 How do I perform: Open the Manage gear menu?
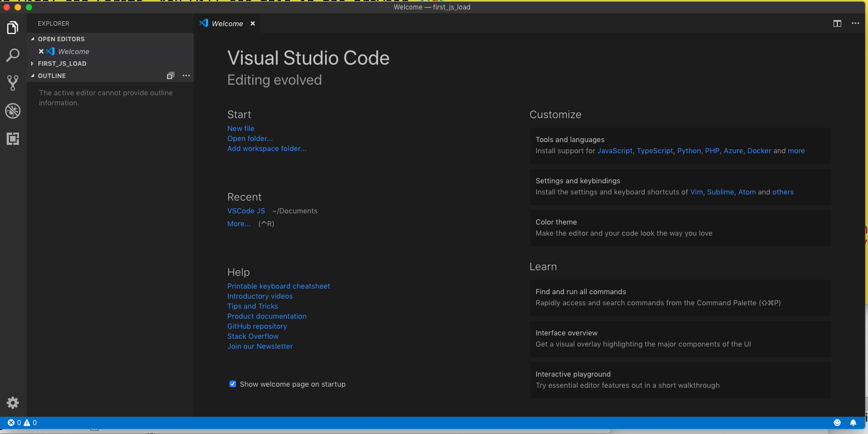[13, 403]
